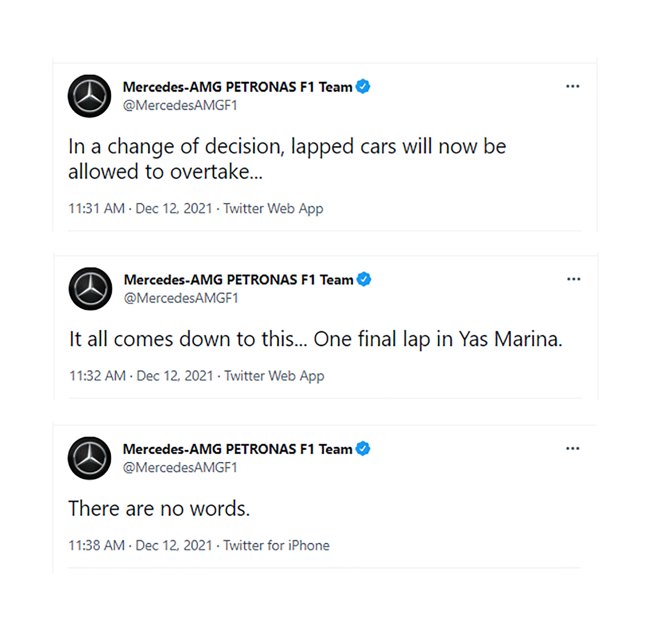Click 'There are no words.' tweet text
This screenshot has height=644, width=645.
click(159, 508)
